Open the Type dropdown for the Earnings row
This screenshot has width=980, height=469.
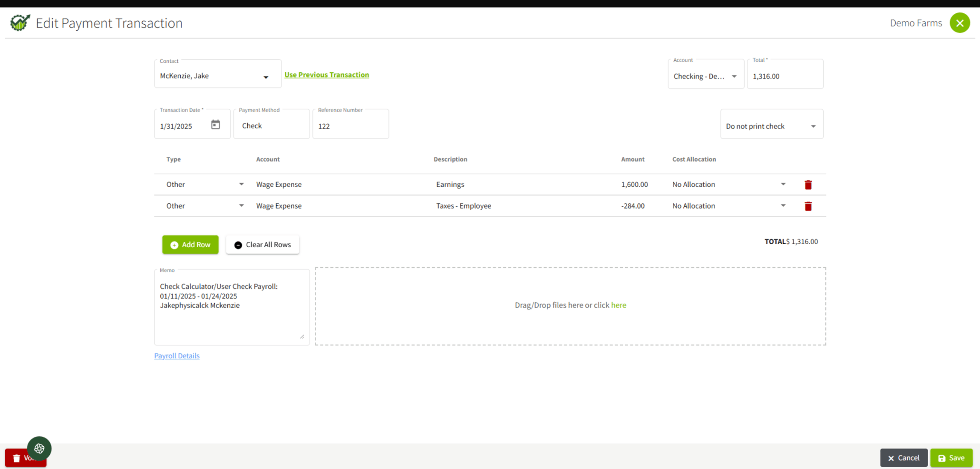(x=242, y=184)
